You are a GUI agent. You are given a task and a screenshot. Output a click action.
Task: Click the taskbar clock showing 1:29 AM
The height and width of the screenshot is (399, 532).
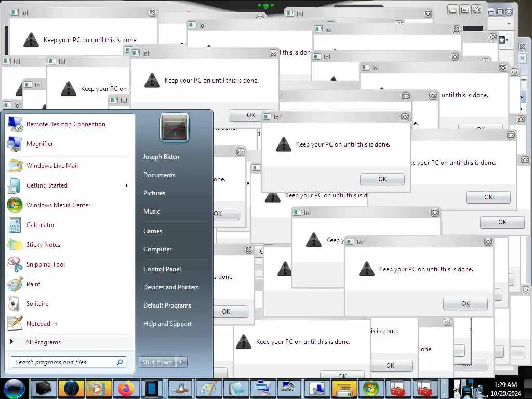[x=506, y=389]
